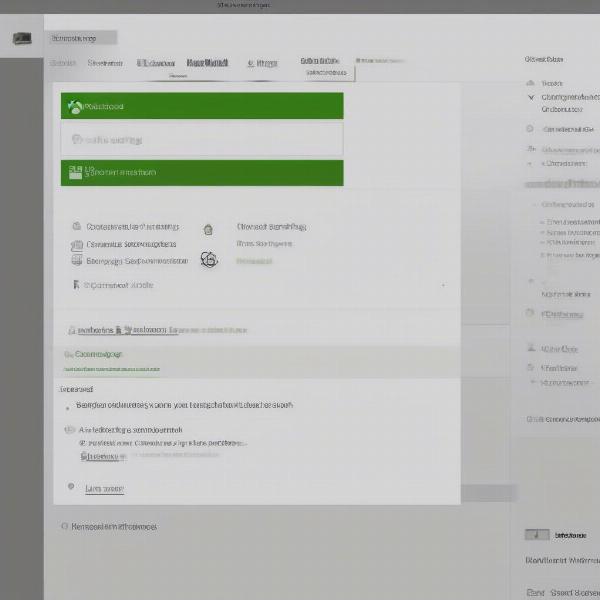Screen dimensions: 600x600
Task: Click the round globe-like icon below the lock icon
Action: 209,260
